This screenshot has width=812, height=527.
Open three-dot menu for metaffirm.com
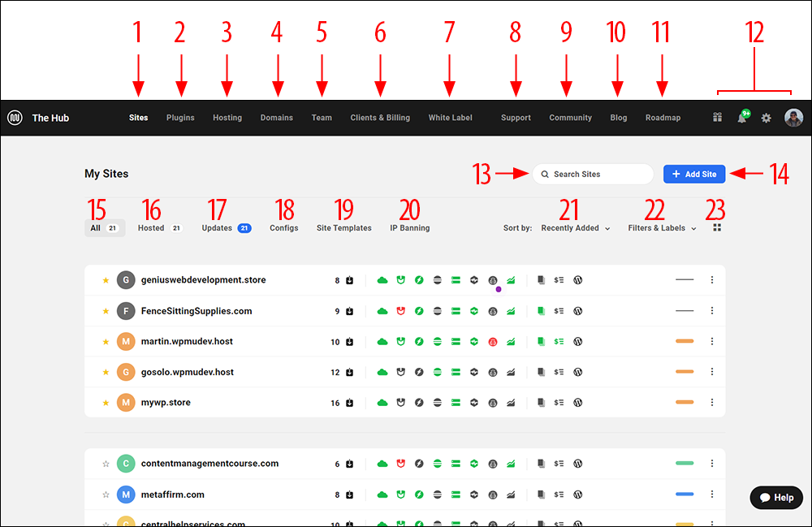(x=712, y=495)
